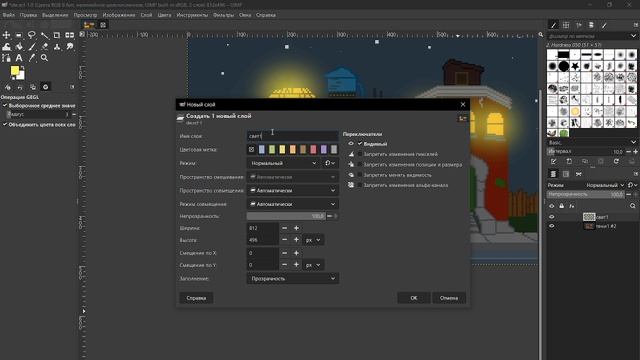Select the Paths tool
The image size is (640, 360).
[x=7, y=58]
